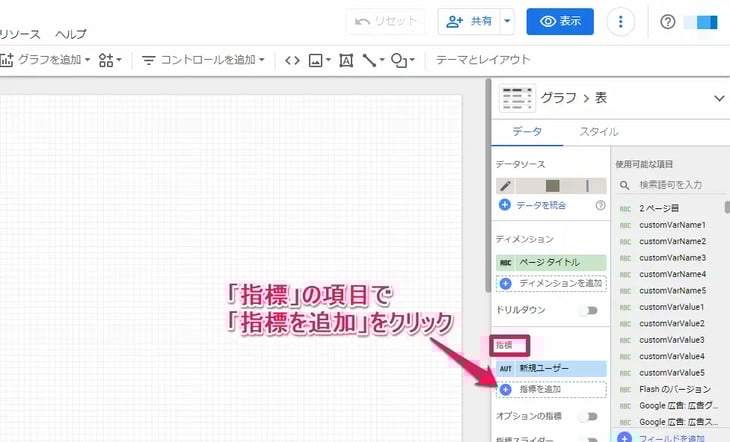Image resolution: width=730 pixels, height=442 pixels.
Task: Click the three-dot more options button
Action: point(621,22)
